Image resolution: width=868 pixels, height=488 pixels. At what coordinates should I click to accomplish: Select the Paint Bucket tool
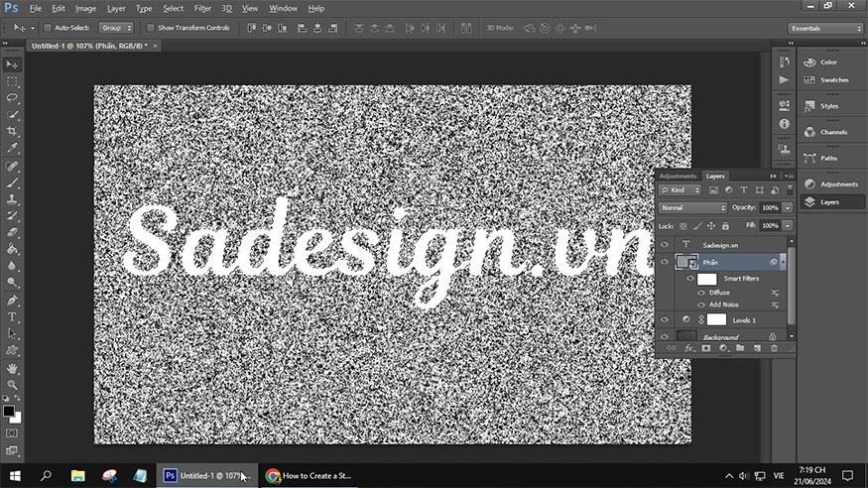(12, 249)
